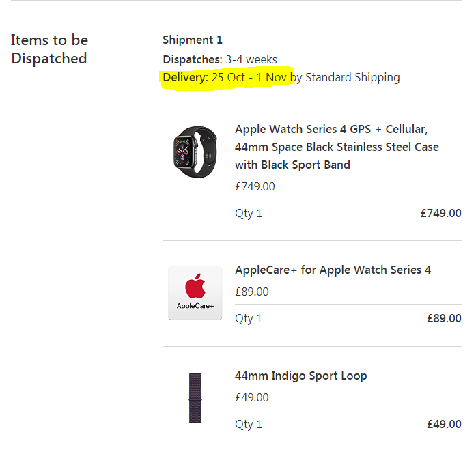
Task: Click the unit price under the AppleCare+ title
Action: coord(252,292)
